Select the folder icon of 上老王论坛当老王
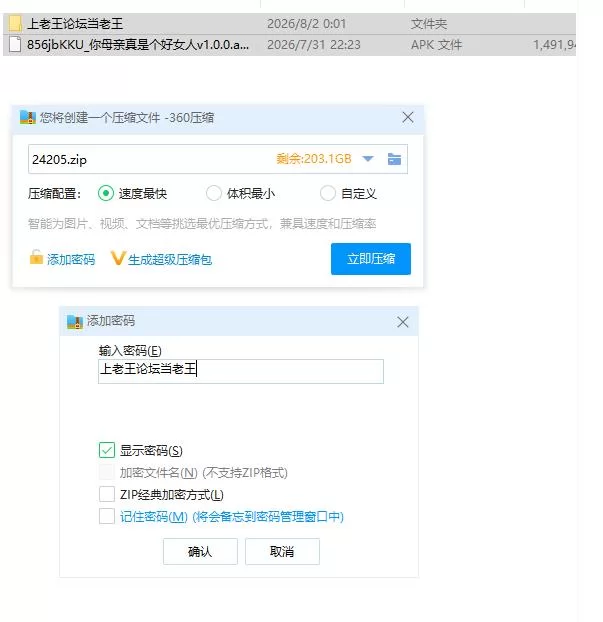The image size is (603, 622). [x=15, y=24]
